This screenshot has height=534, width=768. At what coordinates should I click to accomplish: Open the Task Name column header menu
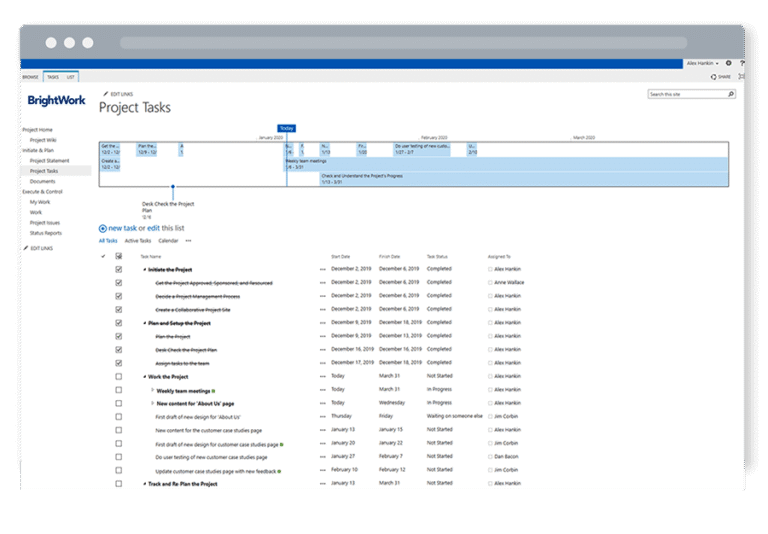(x=151, y=257)
